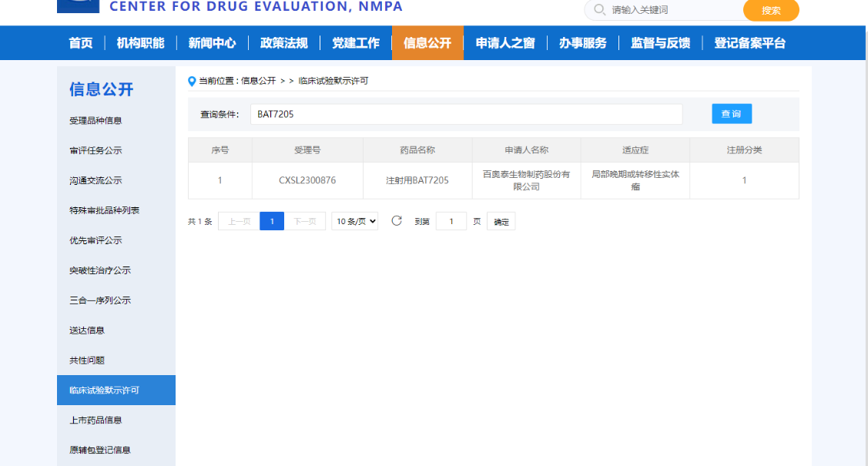Open 共性问题 in the sidebar
Screen dimensions: 868x466
pos(87,360)
